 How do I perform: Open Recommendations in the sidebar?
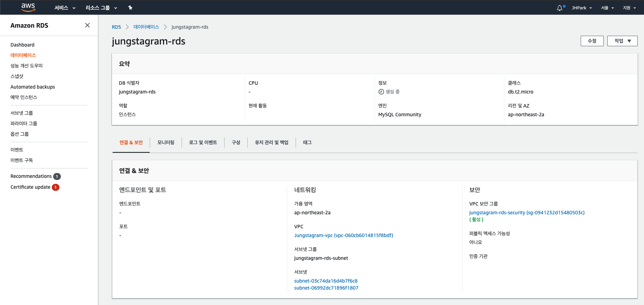coord(31,176)
